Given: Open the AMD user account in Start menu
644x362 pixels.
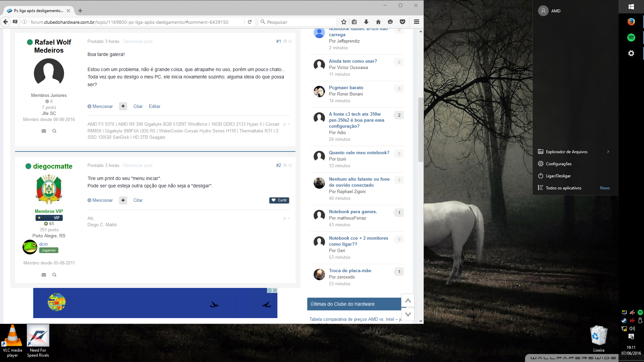Looking at the screenshot, I should pos(576,11).
